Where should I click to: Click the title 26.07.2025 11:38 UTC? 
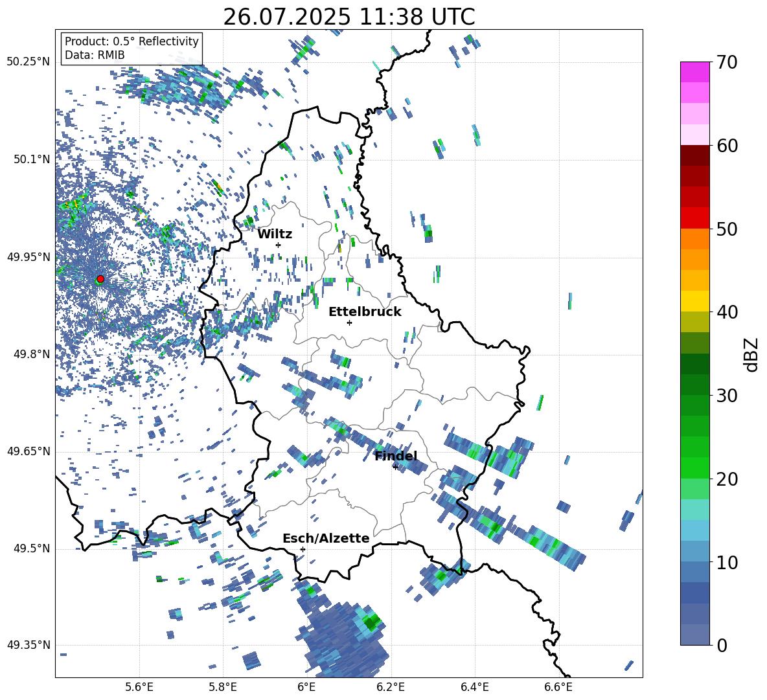pos(349,17)
